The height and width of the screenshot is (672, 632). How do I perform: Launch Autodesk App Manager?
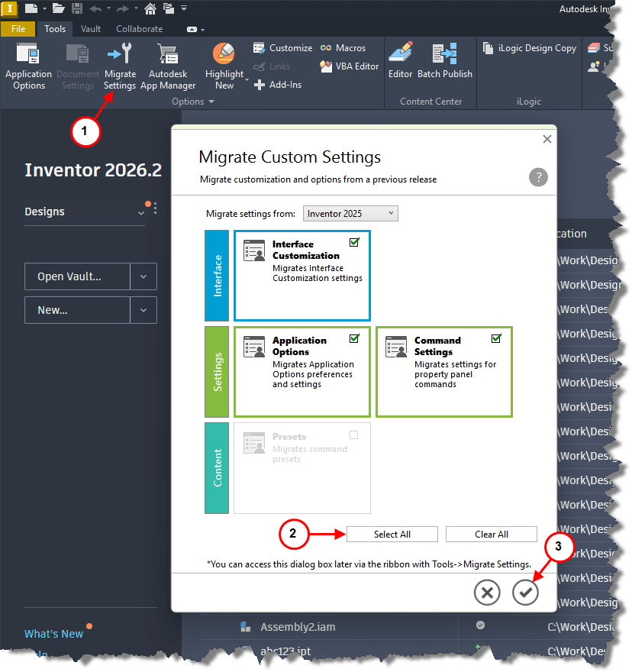click(167, 66)
